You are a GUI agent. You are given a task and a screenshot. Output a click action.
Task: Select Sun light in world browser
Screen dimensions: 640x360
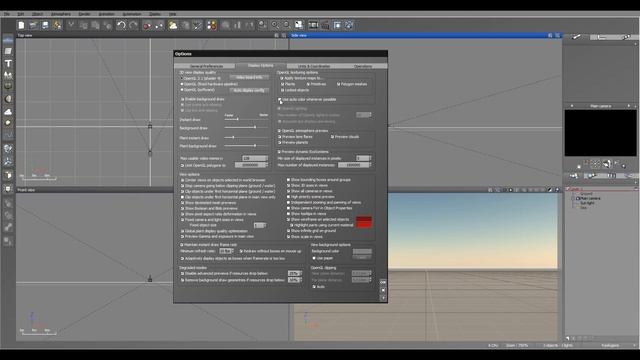click(x=587, y=203)
